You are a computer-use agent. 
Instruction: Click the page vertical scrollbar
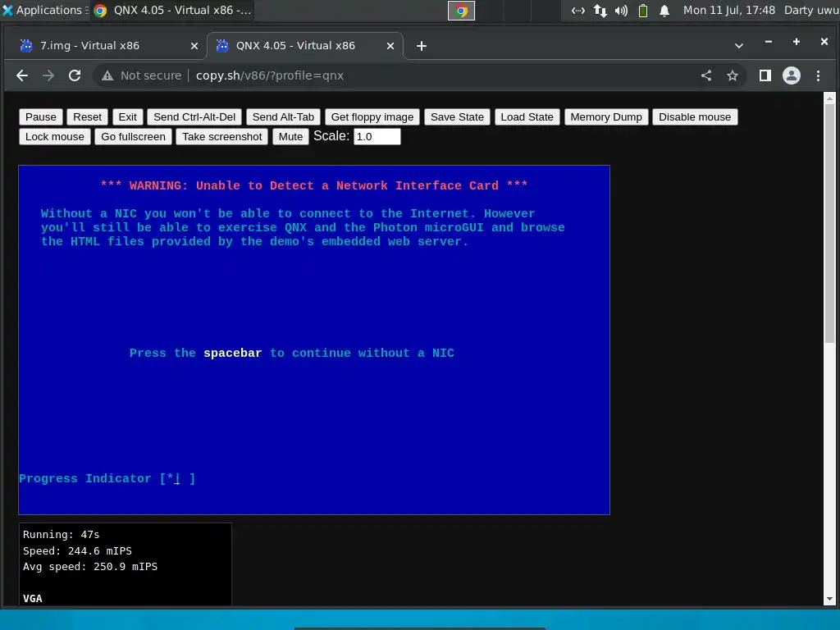point(829,223)
